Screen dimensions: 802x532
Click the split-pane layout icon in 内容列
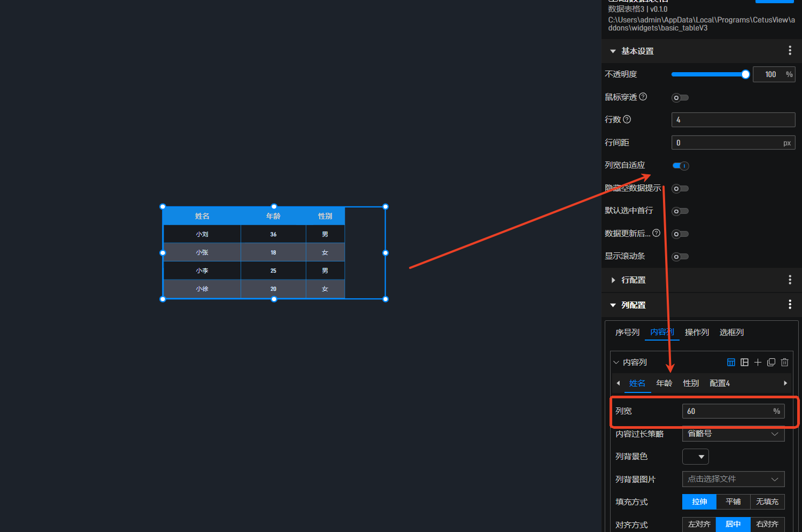tap(744, 363)
